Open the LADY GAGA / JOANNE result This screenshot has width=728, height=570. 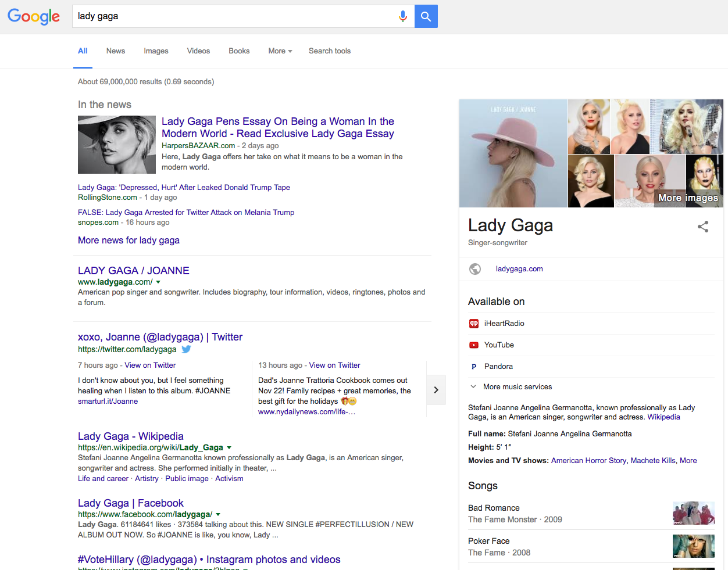(134, 271)
